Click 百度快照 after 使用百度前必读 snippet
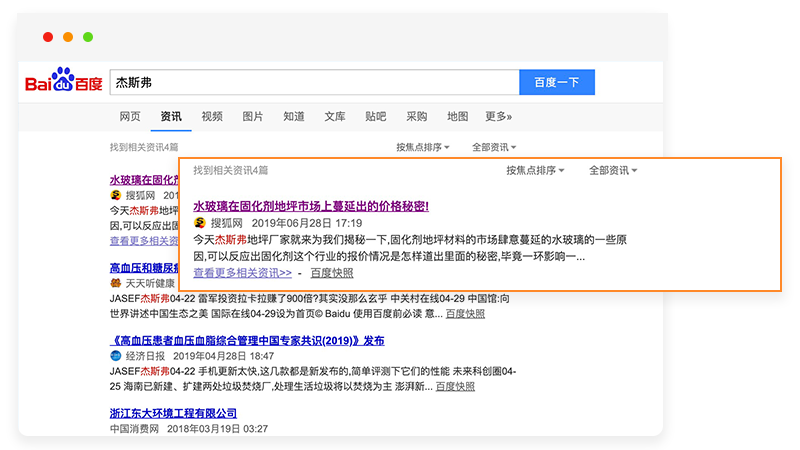Viewport: 800px width, 450px height. 465,314
